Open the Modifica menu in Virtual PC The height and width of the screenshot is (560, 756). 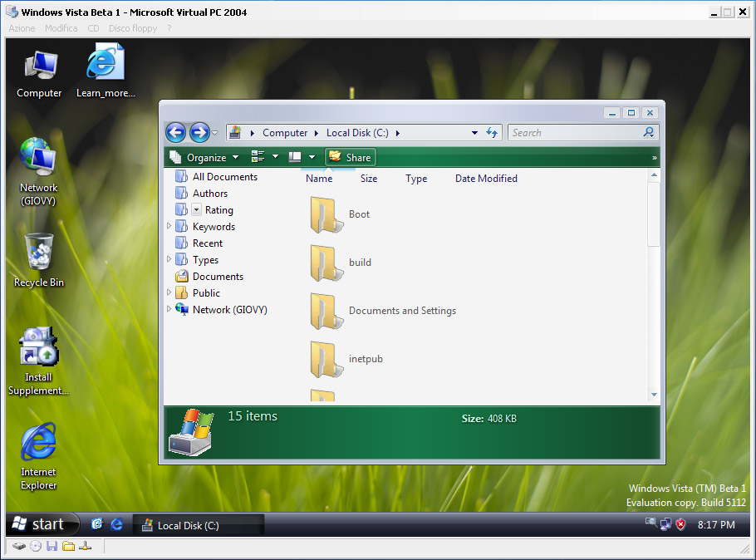click(61, 28)
